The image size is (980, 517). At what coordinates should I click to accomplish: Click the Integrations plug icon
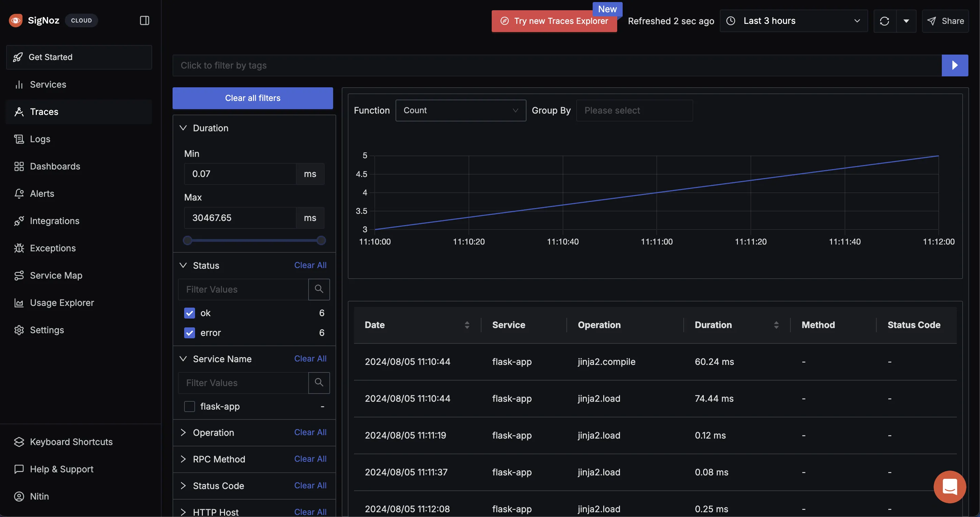(19, 221)
